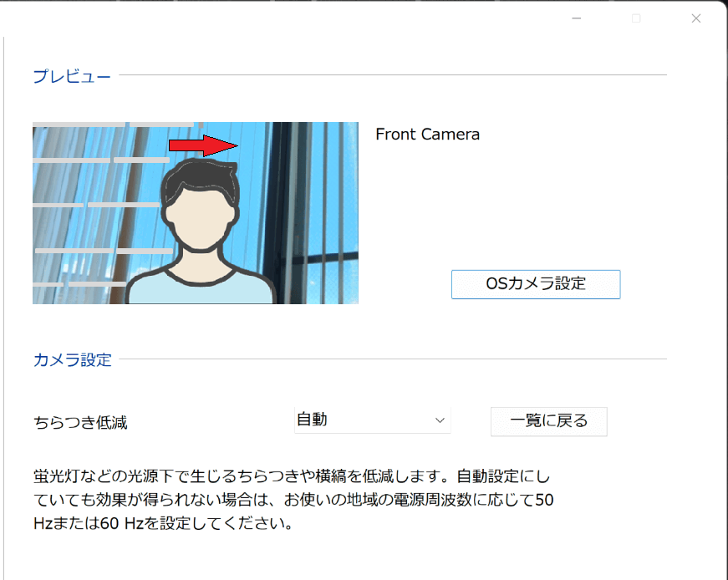Expand the ちらつき低減 dropdown set to 自動

point(372,420)
